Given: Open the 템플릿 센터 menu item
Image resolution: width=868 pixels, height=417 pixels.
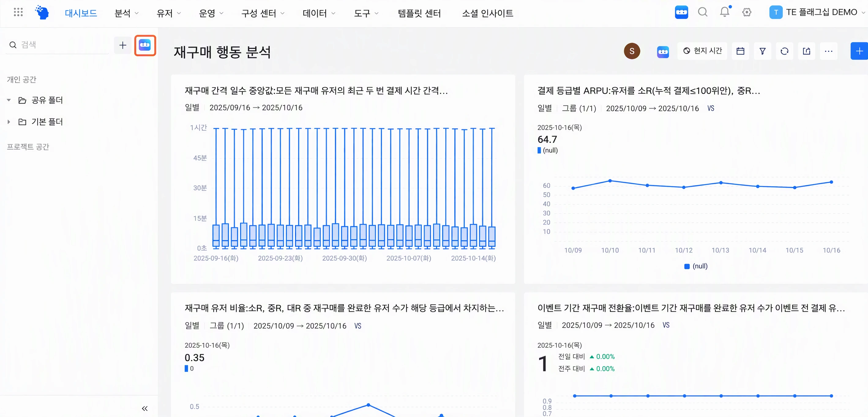Looking at the screenshot, I should coord(419,13).
